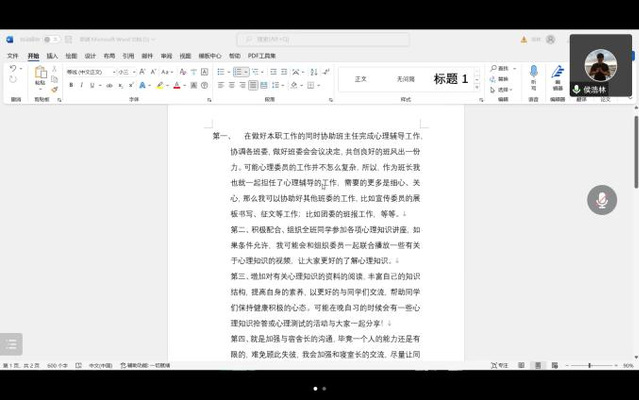This screenshot has width=639, height=400.
Task: Switch to the 审阅 ribbon tab
Action: [x=166, y=56]
